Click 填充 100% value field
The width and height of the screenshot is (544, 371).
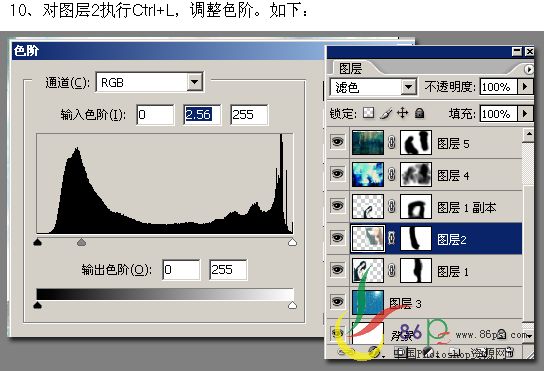pyautogui.click(x=499, y=114)
